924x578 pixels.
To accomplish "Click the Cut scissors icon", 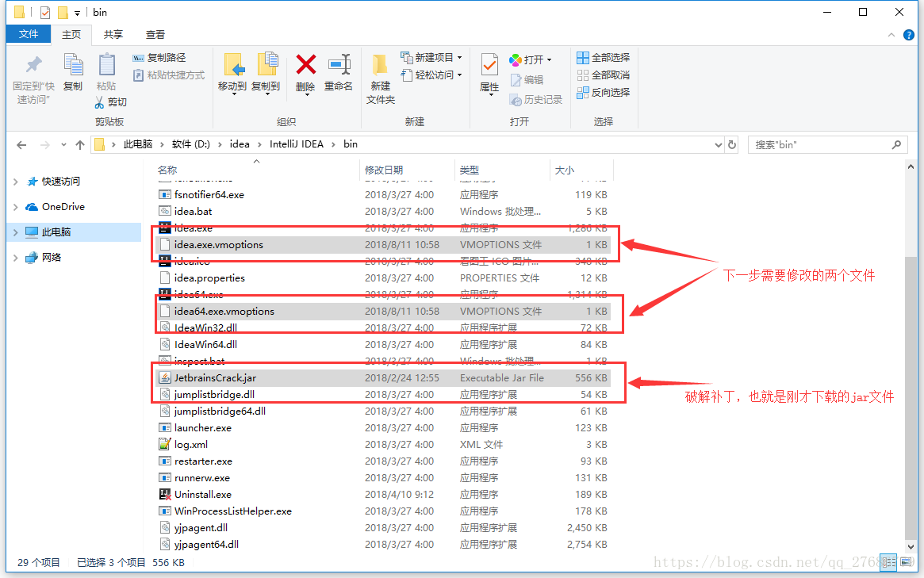I will pyautogui.click(x=99, y=102).
